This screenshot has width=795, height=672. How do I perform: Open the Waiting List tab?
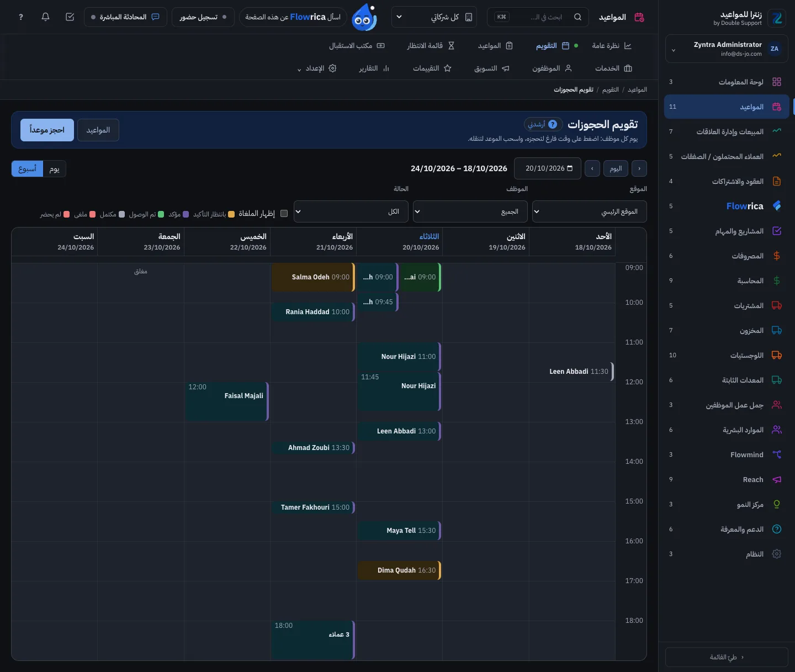pyautogui.click(x=431, y=46)
